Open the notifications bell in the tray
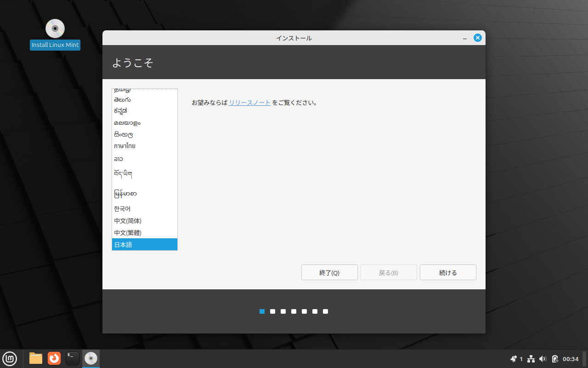This screenshot has height=368, width=588. [514, 359]
